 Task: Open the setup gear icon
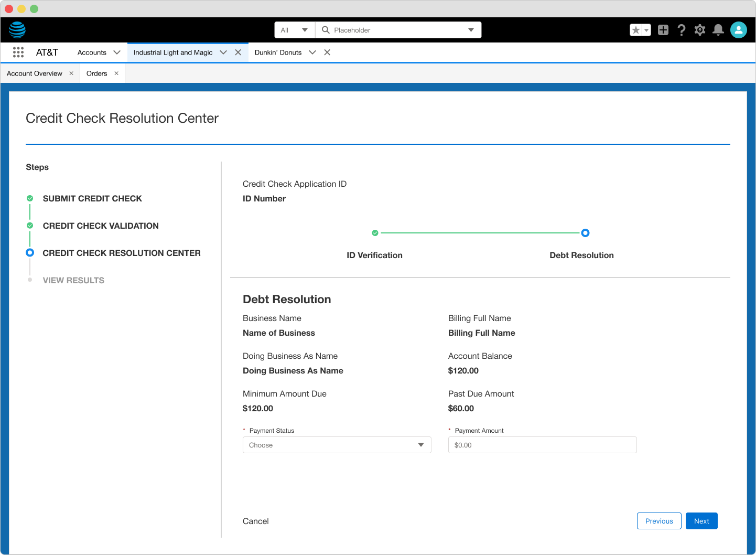(x=700, y=30)
